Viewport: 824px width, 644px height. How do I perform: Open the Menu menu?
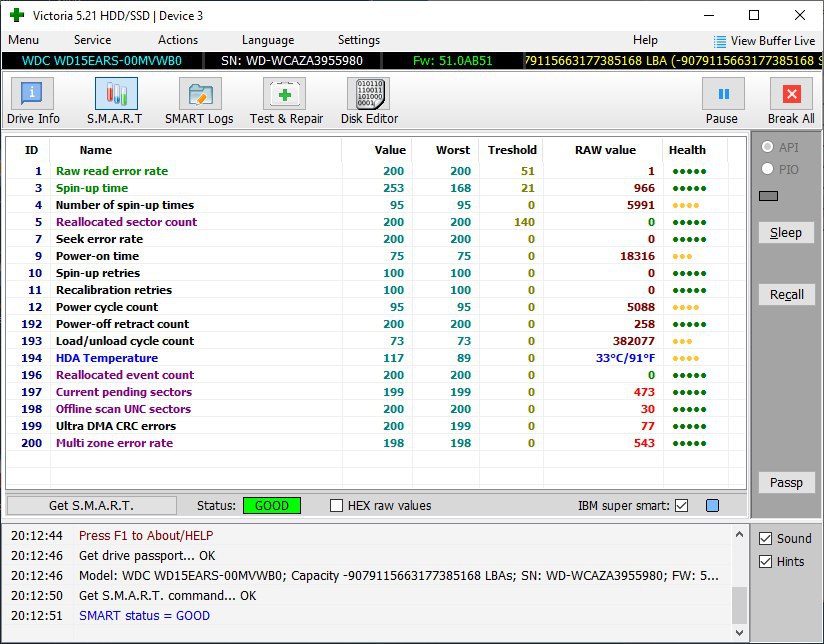23,40
